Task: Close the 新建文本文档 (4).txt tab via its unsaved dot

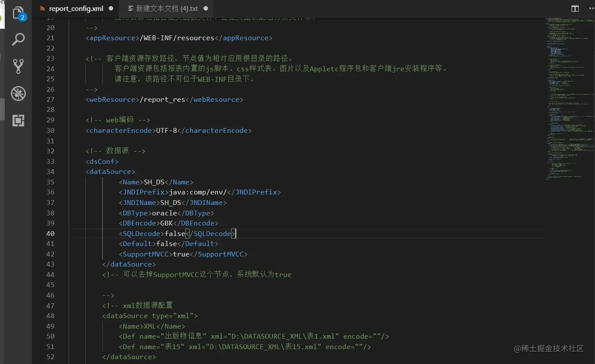Action: [206, 8]
